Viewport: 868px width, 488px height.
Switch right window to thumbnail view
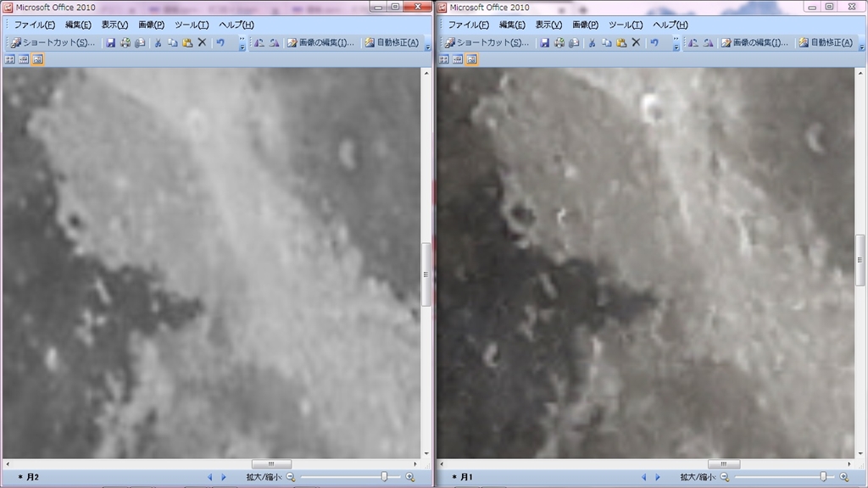444,59
